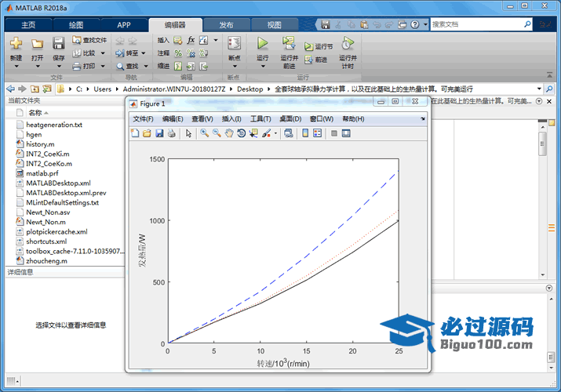The width and height of the screenshot is (561, 392).
Task: Open the Figure 1 Edit menu (编辑)
Action: point(173,119)
